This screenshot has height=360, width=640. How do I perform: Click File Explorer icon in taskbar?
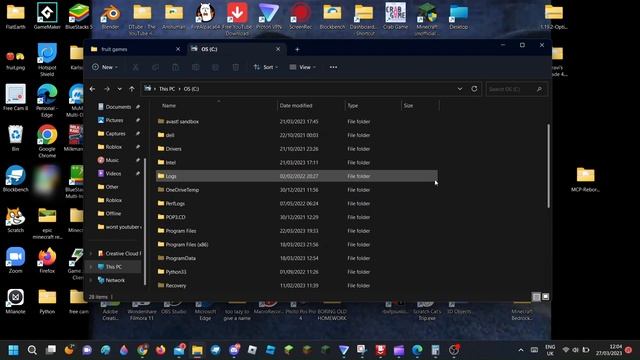[197, 350]
